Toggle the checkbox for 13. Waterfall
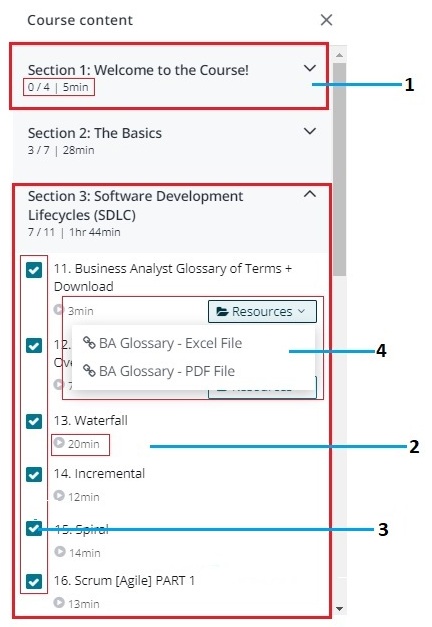The width and height of the screenshot is (432, 627). click(x=34, y=421)
